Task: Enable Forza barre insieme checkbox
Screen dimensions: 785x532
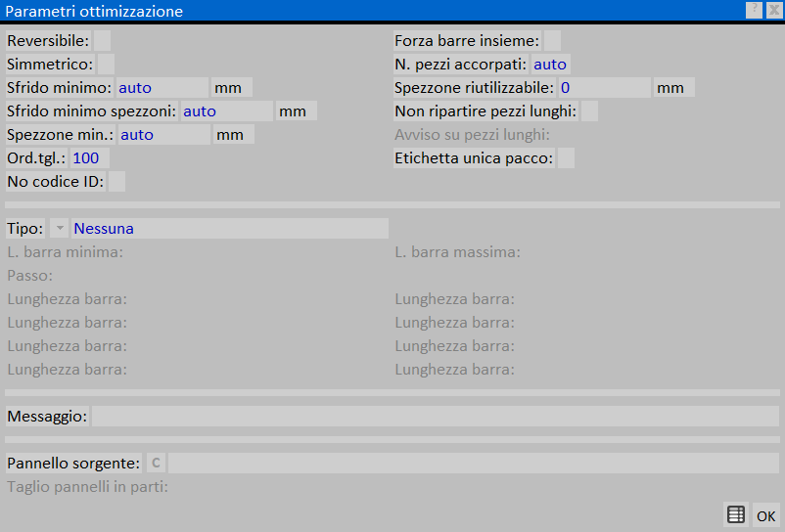Action: coord(553,40)
